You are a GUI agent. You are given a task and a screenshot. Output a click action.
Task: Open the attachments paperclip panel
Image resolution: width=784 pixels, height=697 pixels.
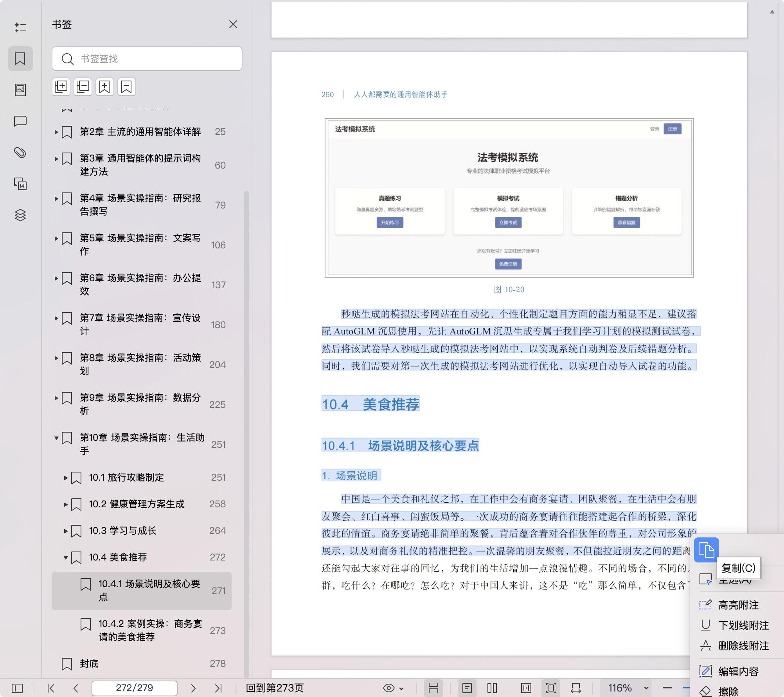click(20, 153)
